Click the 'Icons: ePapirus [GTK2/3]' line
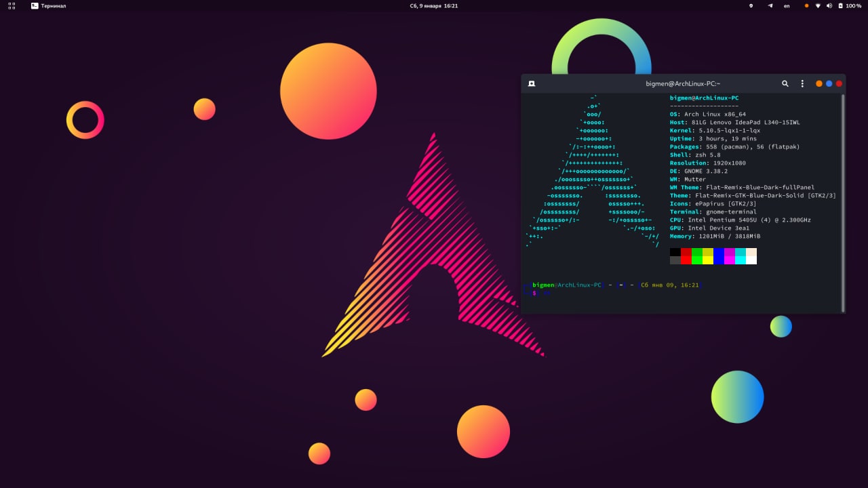 [x=713, y=204]
